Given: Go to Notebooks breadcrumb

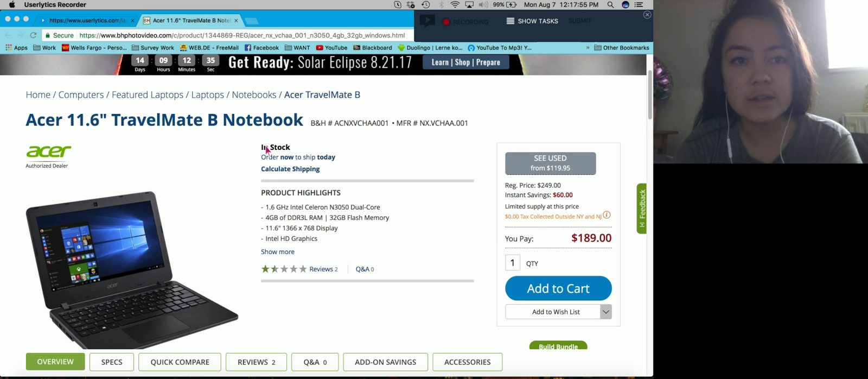Looking at the screenshot, I should click(254, 94).
